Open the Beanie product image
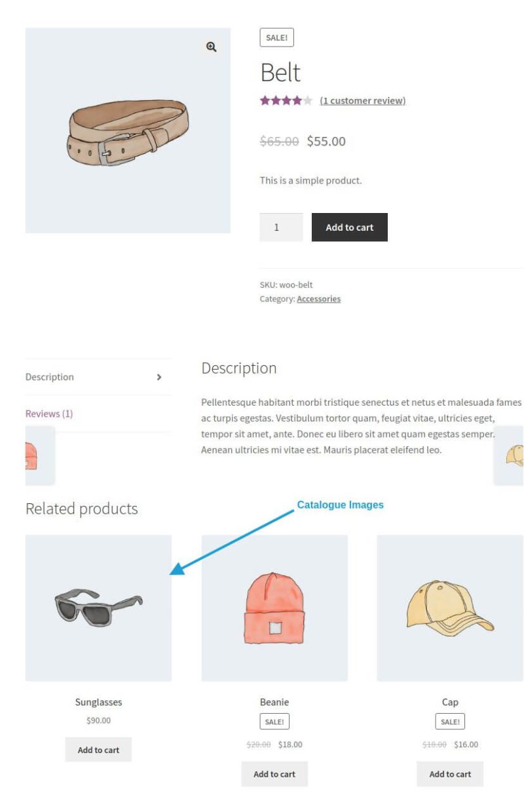This screenshot has height=812, width=524. click(x=274, y=608)
